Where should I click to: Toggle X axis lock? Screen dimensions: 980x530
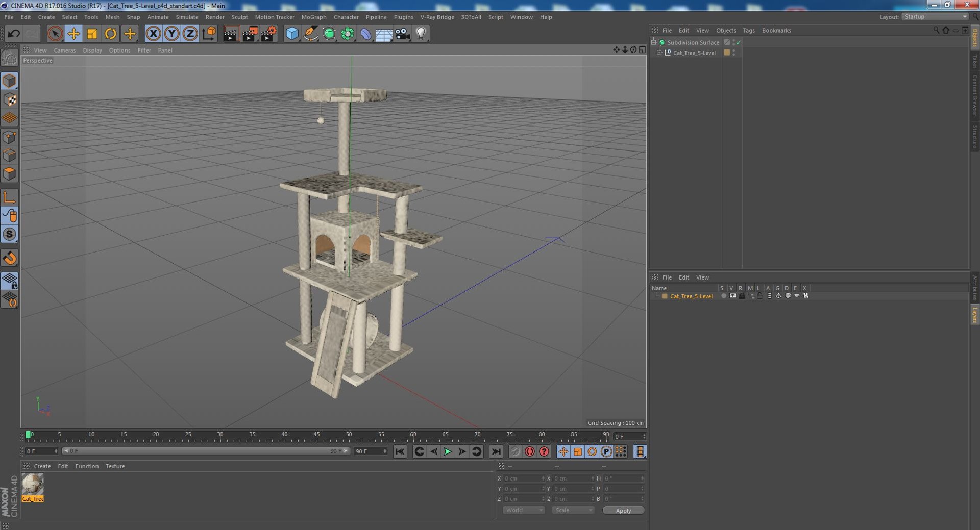click(153, 34)
